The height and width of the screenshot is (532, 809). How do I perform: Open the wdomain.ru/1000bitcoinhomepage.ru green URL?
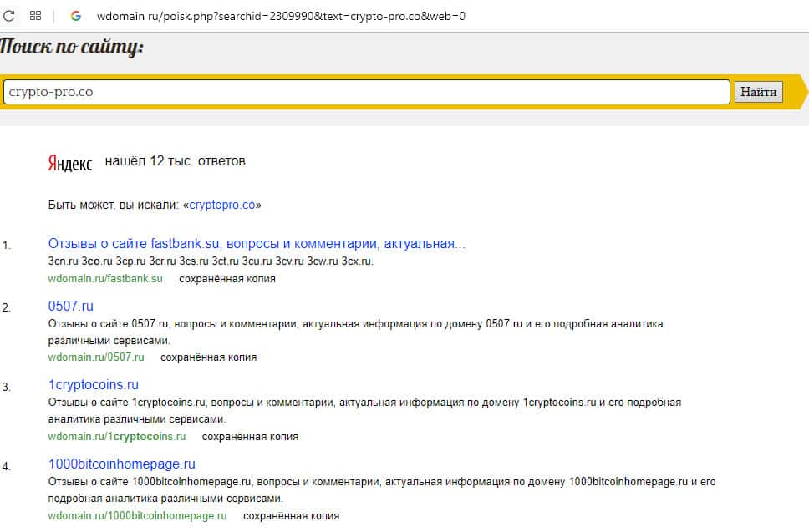tap(137, 516)
